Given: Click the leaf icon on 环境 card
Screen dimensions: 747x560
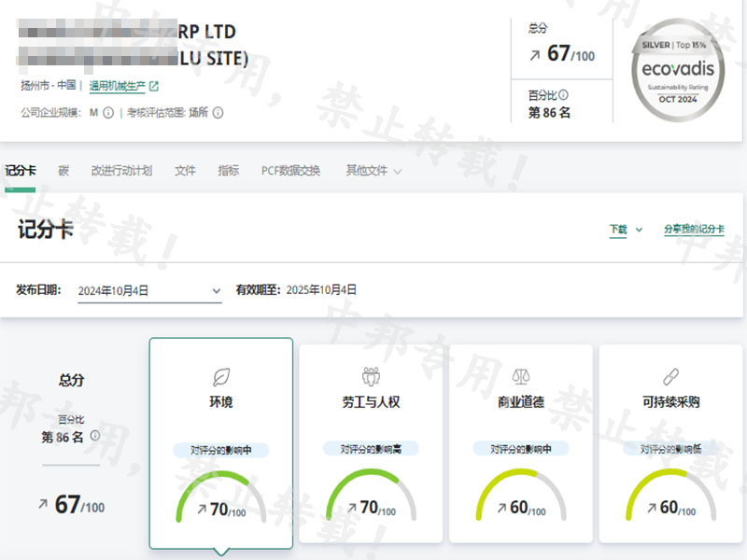Looking at the screenshot, I should point(221,376).
